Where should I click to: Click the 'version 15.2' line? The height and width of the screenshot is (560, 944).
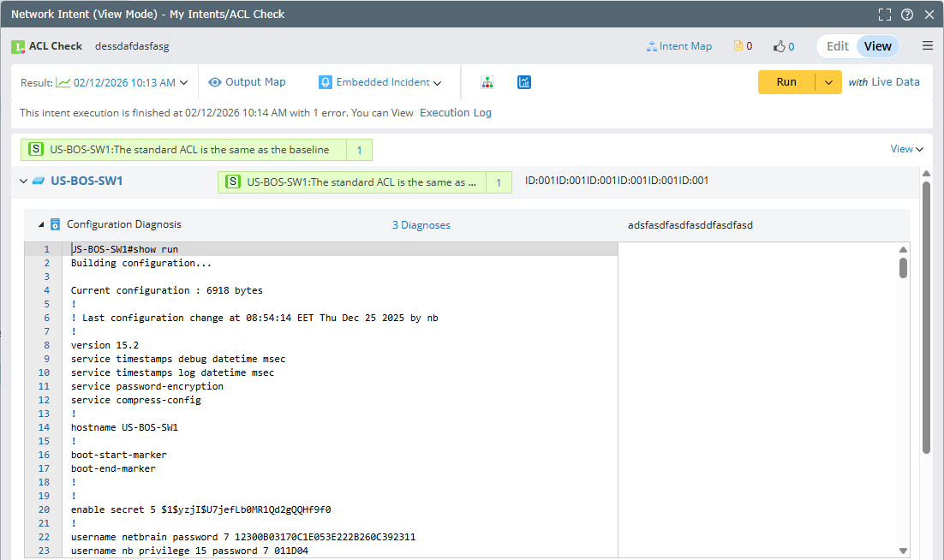pyautogui.click(x=105, y=345)
